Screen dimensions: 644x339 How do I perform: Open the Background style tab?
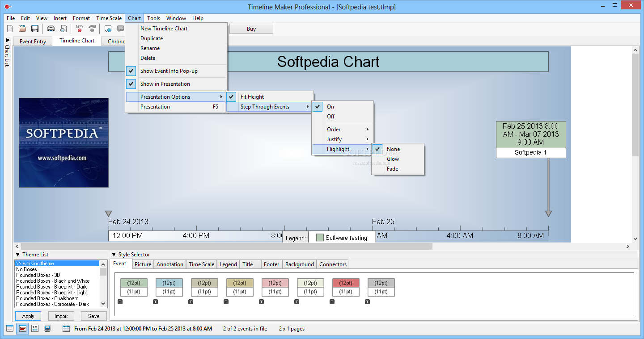(x=300, y=264)
